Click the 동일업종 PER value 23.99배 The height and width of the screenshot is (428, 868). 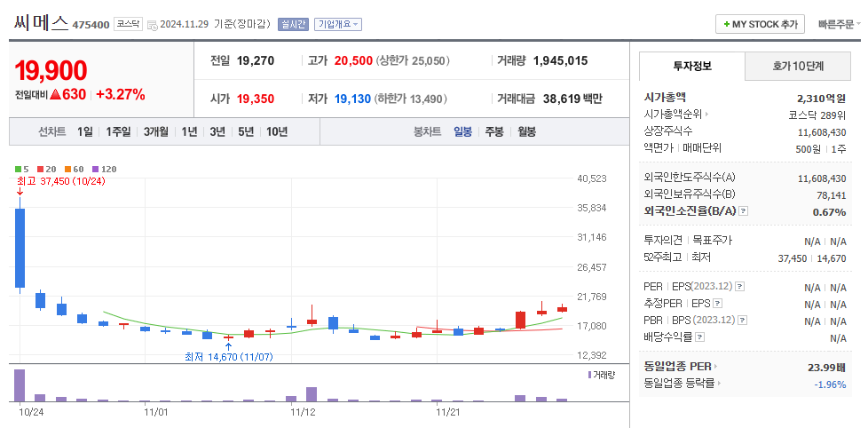[x=827, y=367]
